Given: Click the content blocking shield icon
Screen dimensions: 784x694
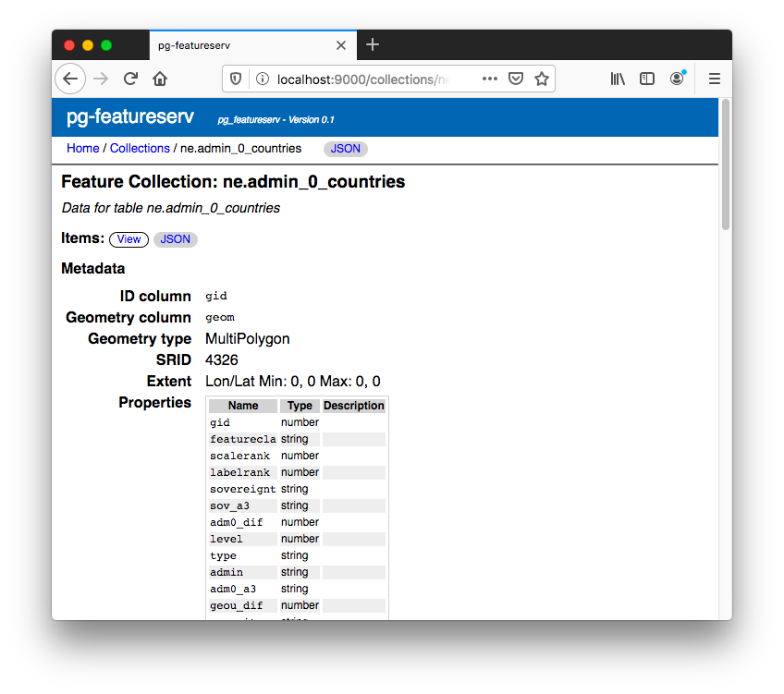Looking at the screenshot, I should (235, 79).
